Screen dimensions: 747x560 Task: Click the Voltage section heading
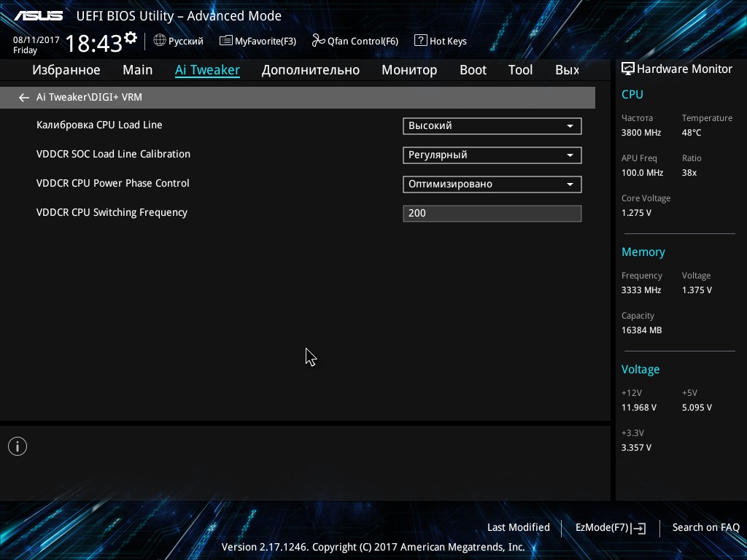tap(640, 370)
